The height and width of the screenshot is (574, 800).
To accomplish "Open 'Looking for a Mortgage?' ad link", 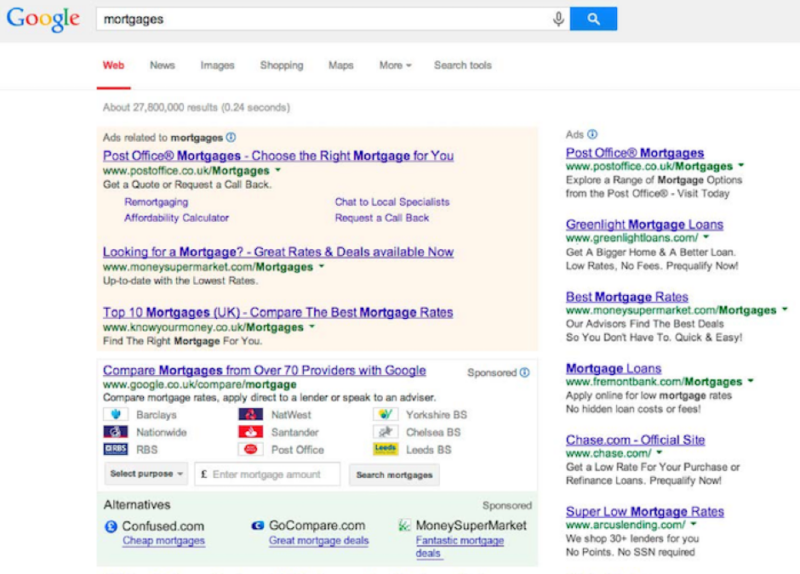I will (278, 252).
